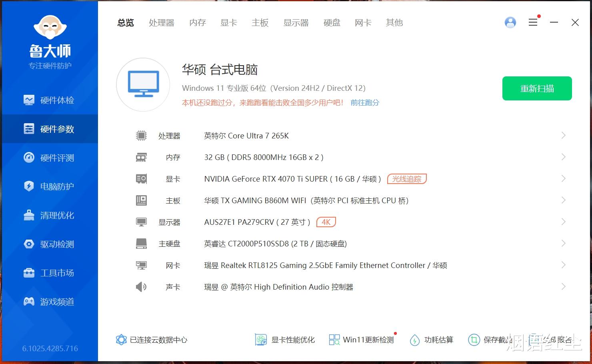Click the 声卡 speaker icon
592x364 pixels.
point(141,287)
